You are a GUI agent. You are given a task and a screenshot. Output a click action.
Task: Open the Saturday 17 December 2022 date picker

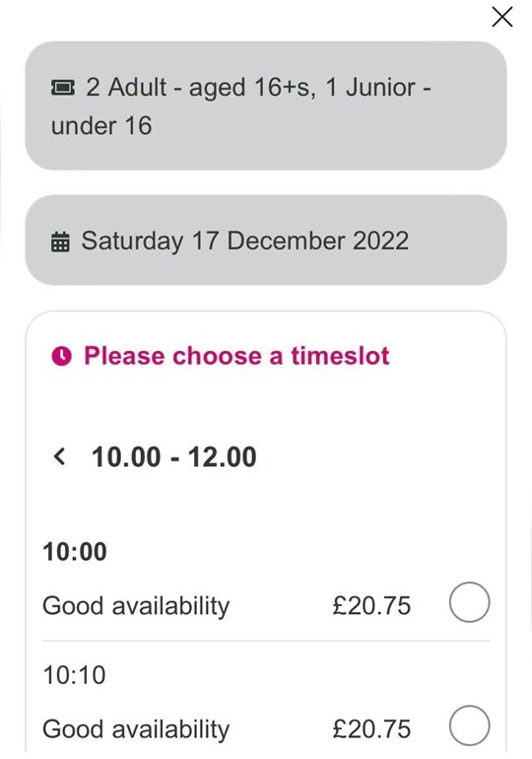[266, 241]
